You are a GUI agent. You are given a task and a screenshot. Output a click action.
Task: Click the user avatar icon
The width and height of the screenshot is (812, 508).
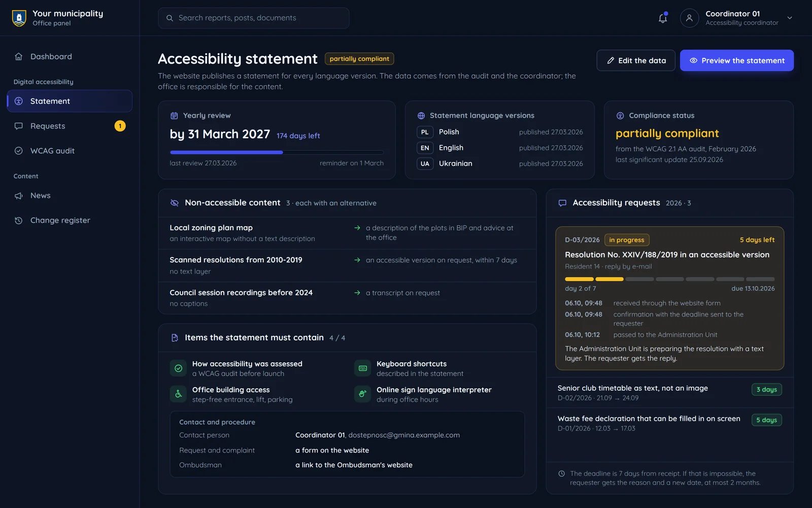pyautogui.click(x=689, y=18)
